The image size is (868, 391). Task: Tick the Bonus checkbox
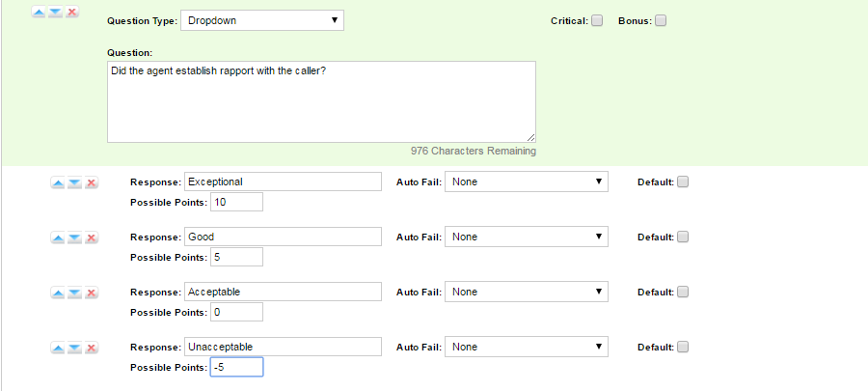[x=661, y=20]
